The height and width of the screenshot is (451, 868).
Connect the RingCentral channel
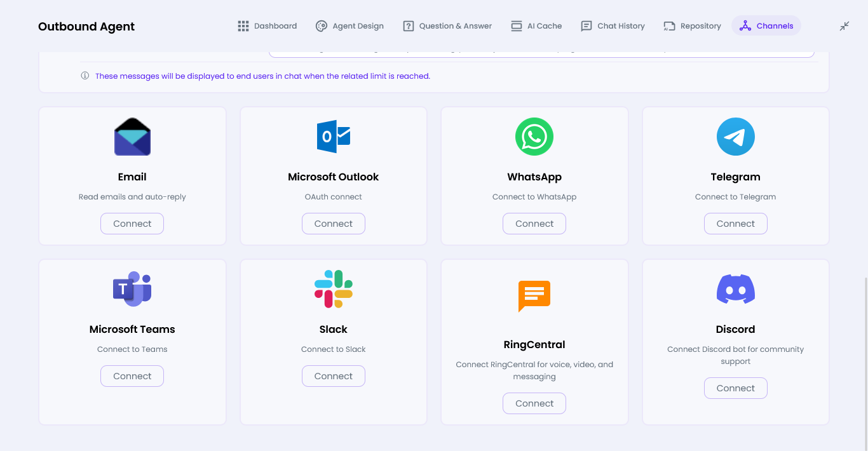[x=534, y=403]
